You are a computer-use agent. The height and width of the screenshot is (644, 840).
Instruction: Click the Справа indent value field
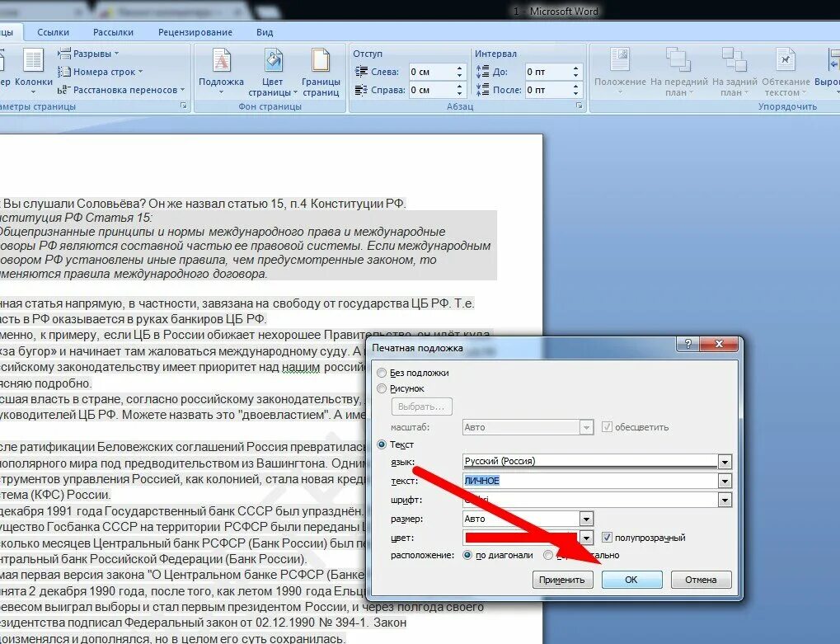[432, 90]
